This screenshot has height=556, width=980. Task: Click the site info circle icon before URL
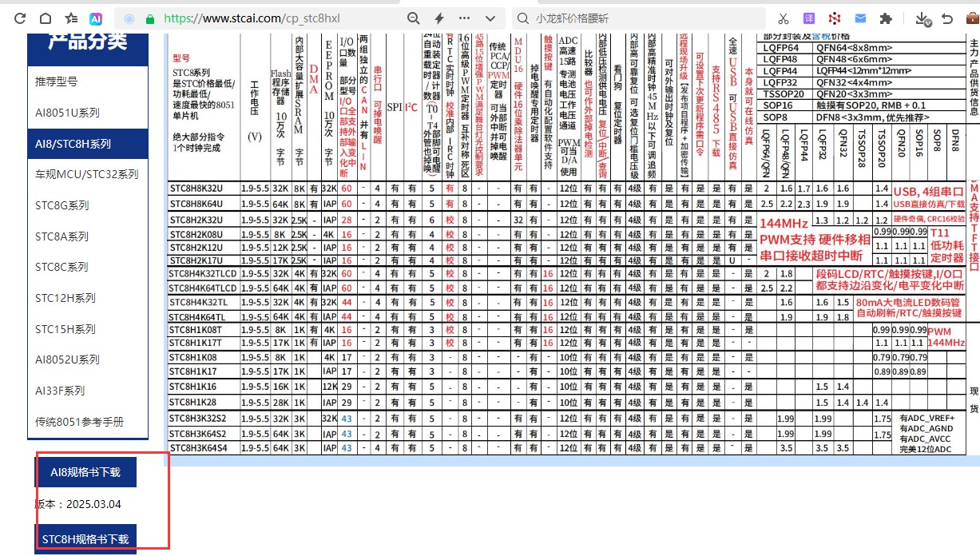click(x=129, y=18)
